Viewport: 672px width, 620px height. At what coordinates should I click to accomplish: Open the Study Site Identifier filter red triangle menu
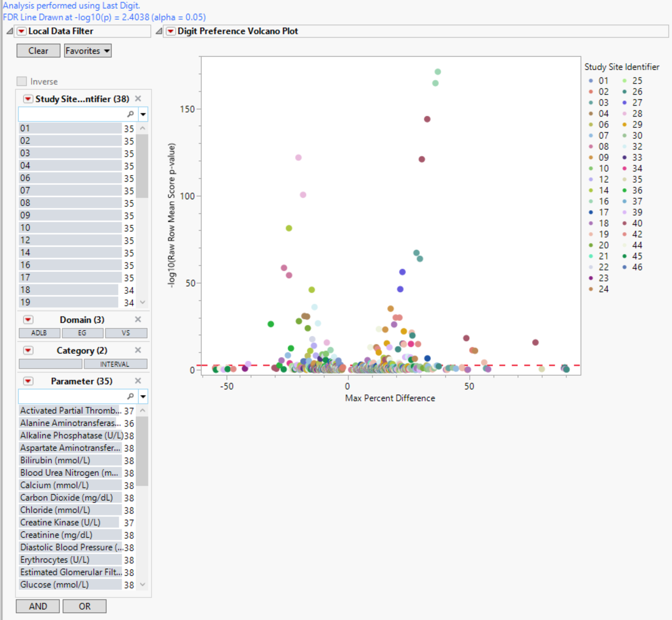pos(28,99)
